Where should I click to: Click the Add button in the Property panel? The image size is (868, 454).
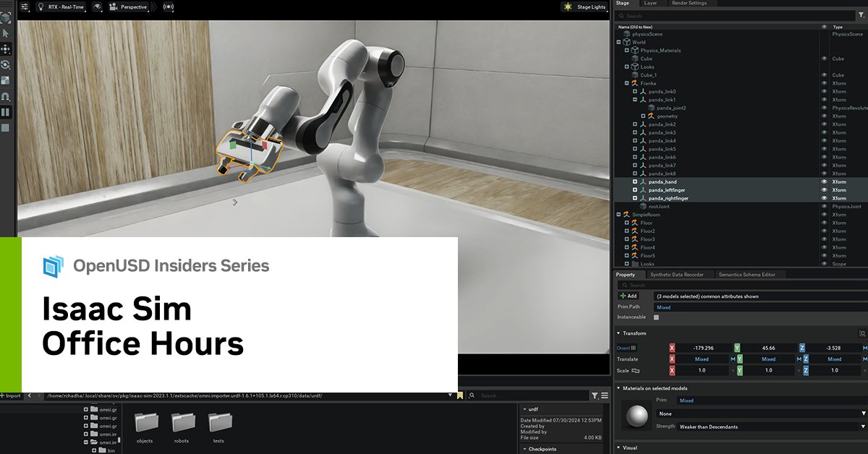(x=629, y=296)
